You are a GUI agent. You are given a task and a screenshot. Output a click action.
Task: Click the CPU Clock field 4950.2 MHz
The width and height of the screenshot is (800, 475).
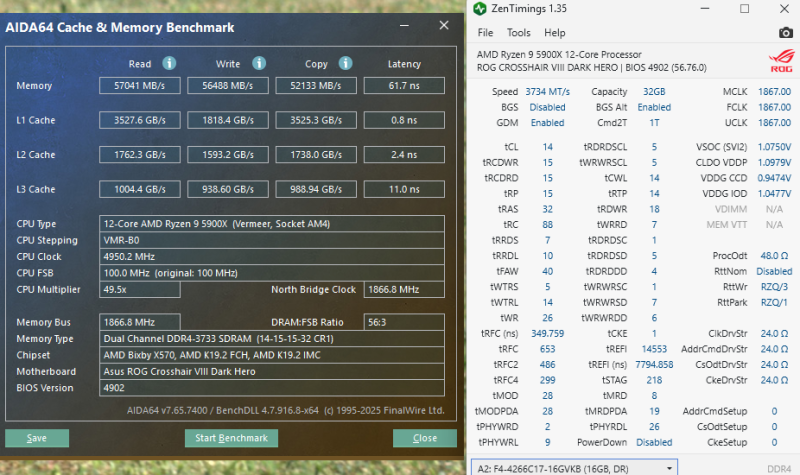[272, 257]
